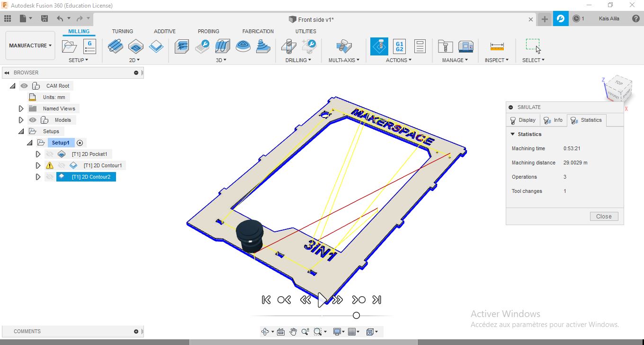644x345 pixels.
Task: Open the NC Program icon in Setup
Action: point(89,46)
